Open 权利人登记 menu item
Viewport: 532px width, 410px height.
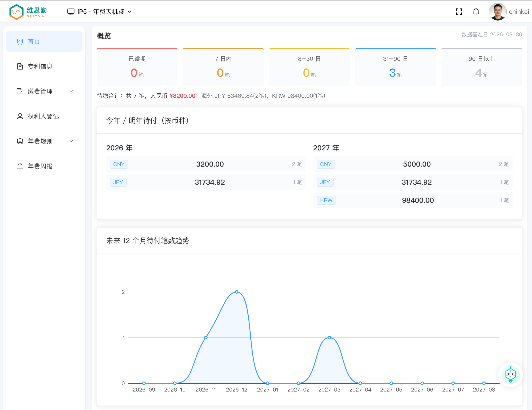tap(44, 116)
